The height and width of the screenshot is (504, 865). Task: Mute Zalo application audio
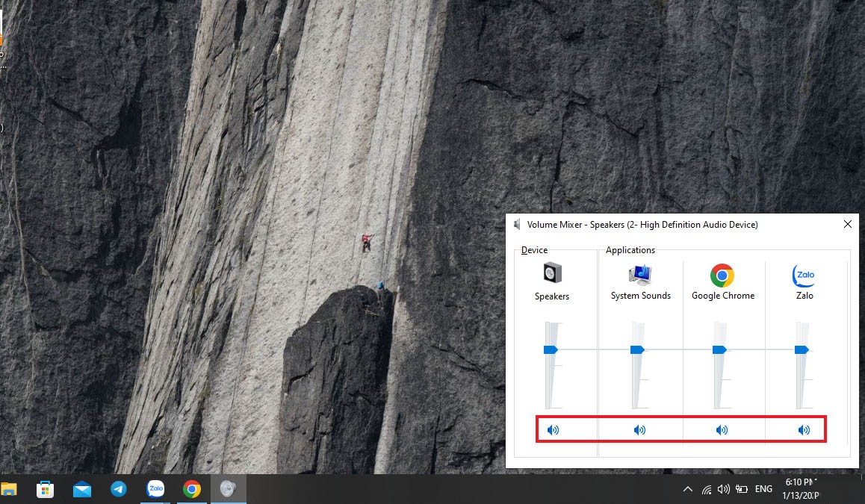pyautogui.click(x=804, y=430)
